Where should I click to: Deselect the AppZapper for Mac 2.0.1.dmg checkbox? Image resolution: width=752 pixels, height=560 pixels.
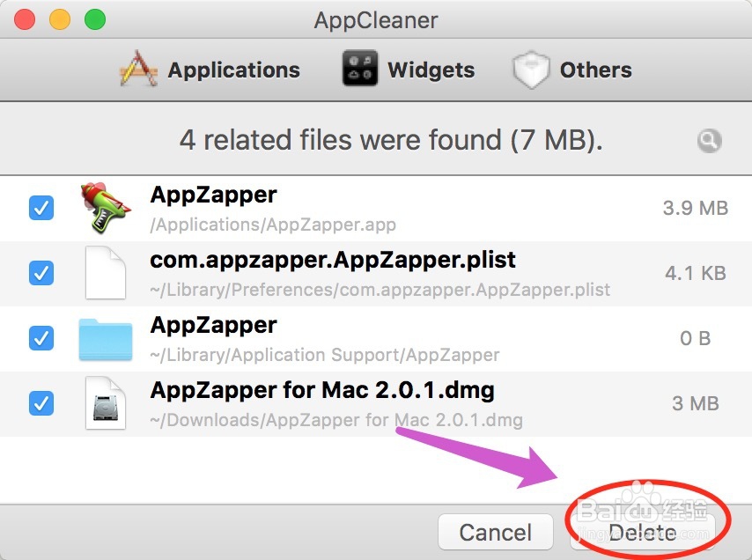tap(41, 403)
